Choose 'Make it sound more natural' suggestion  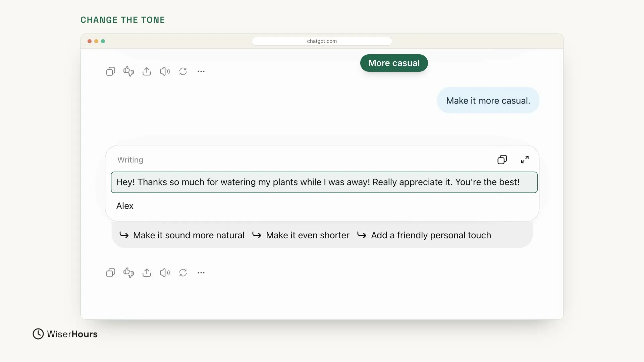182,235
